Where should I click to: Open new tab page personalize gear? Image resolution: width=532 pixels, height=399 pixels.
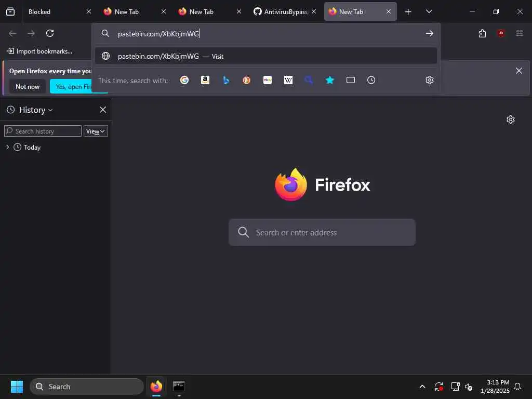tap(511, 119)
